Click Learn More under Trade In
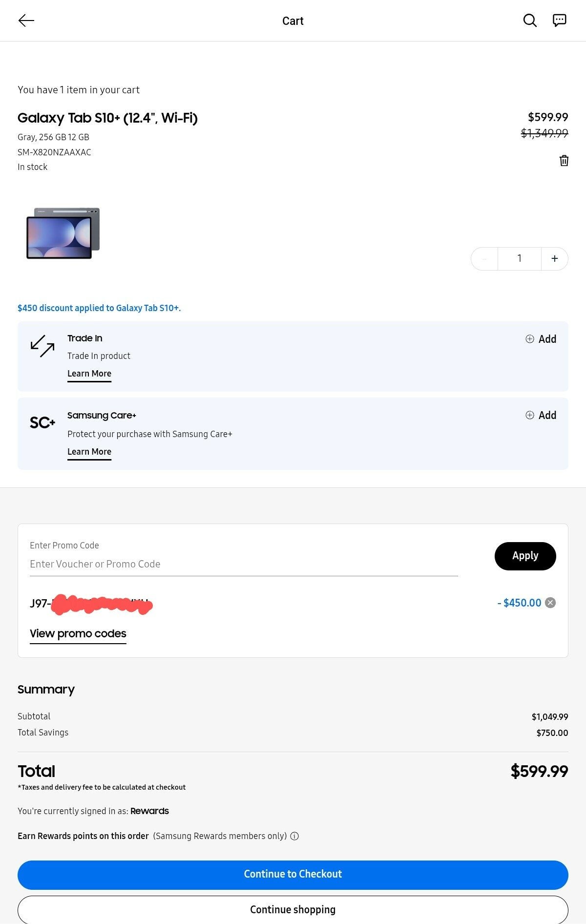 [89, 374]
